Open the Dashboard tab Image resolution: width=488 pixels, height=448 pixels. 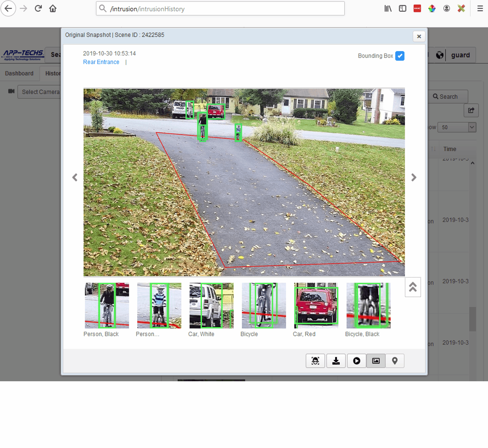[19, 74]
